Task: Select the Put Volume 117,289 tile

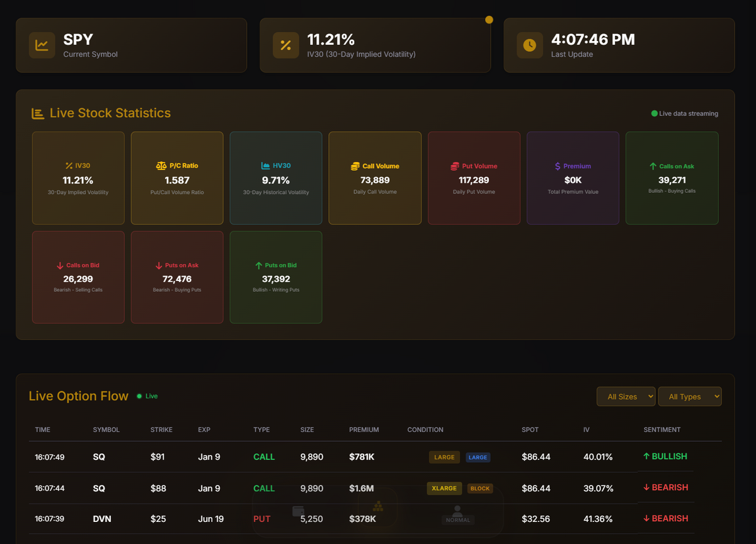Action: coord(474,178)
